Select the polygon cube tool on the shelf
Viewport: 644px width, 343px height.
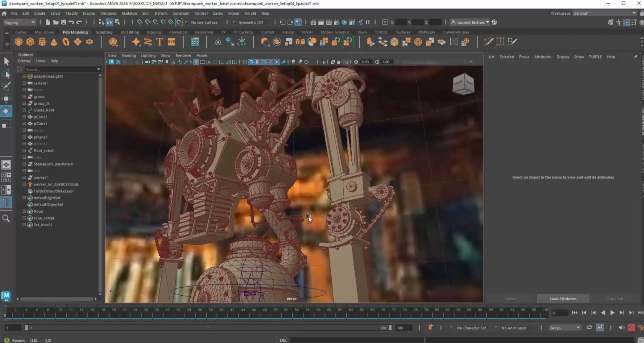(x=31, y=41)
